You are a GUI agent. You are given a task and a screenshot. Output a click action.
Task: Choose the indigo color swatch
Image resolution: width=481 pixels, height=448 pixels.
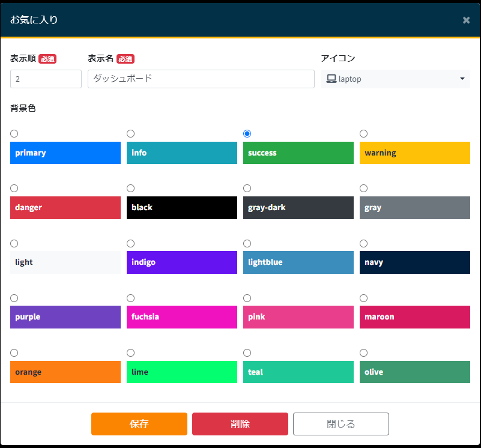[182, 262]
